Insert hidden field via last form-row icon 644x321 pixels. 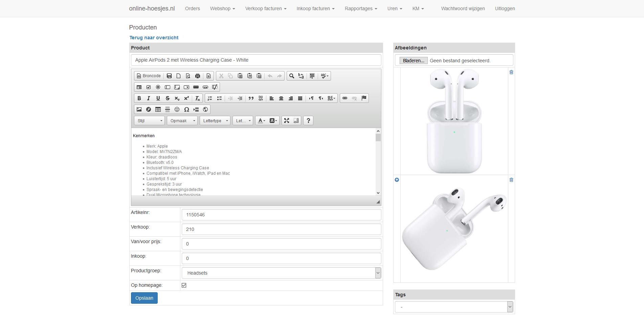pos(215,87)
